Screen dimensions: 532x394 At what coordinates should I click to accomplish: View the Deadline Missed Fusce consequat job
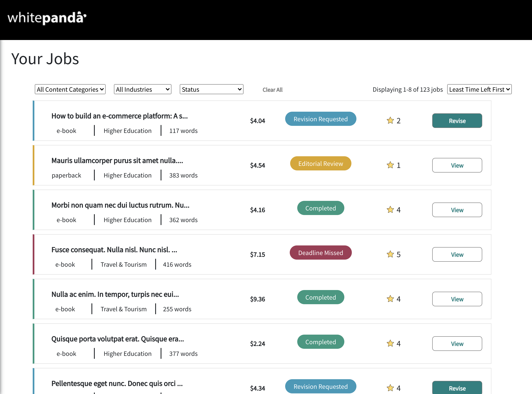coord(457,254)
